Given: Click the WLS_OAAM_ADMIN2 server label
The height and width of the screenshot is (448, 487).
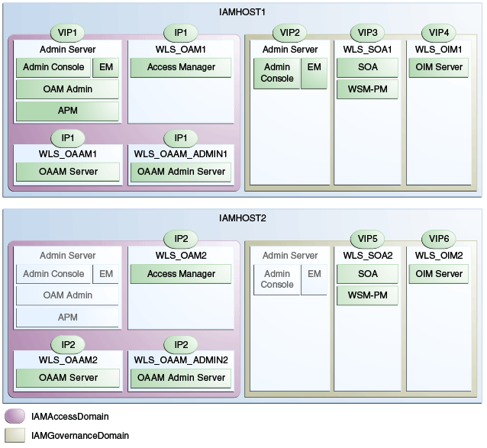Looking at the screenshot, I should [181, 360].
